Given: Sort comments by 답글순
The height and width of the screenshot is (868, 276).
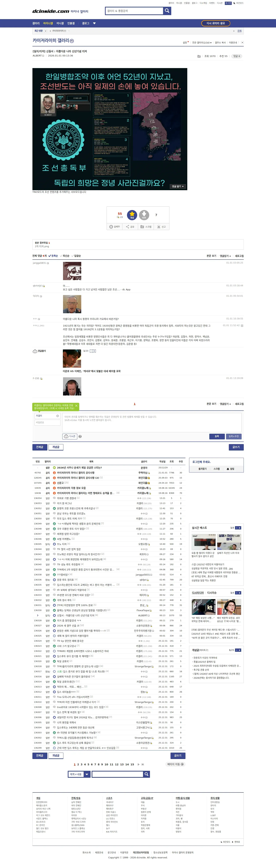Looking at the screenshot, I should pyautogui.click(x=76, y=256).
